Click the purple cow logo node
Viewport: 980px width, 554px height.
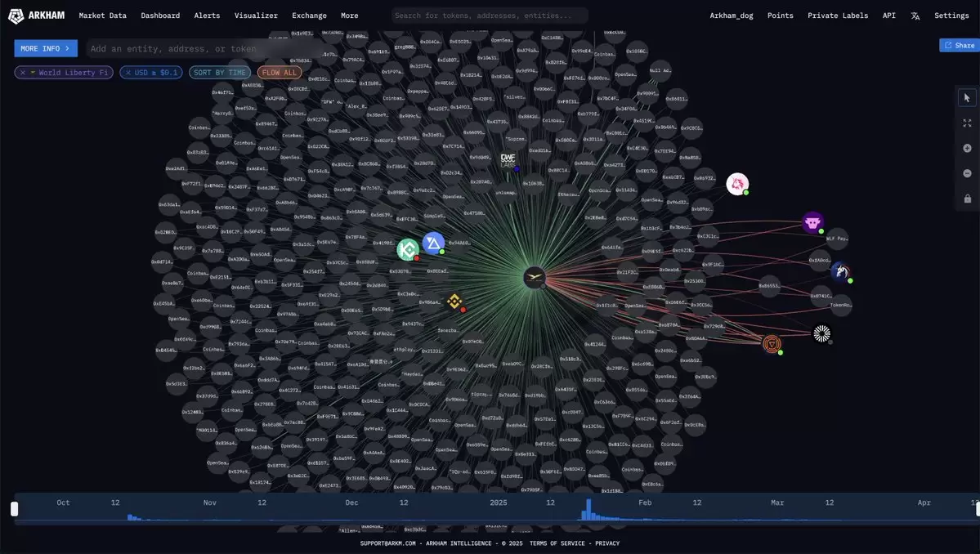click(812, 222)
